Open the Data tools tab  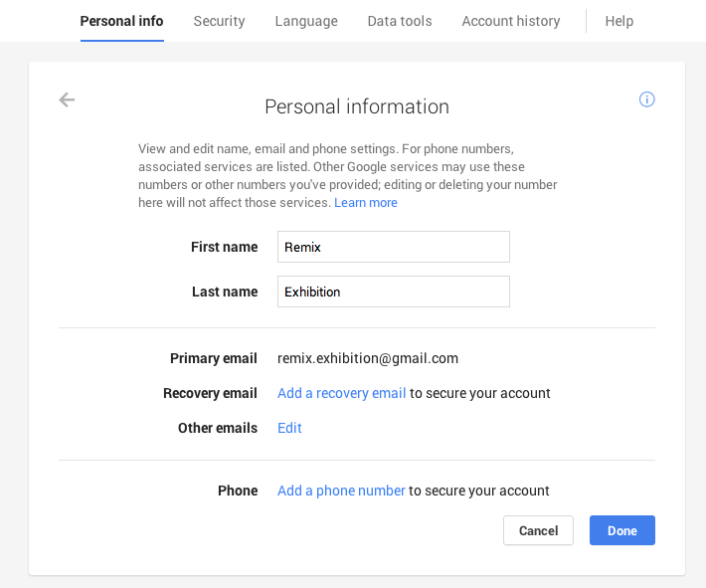400,21
